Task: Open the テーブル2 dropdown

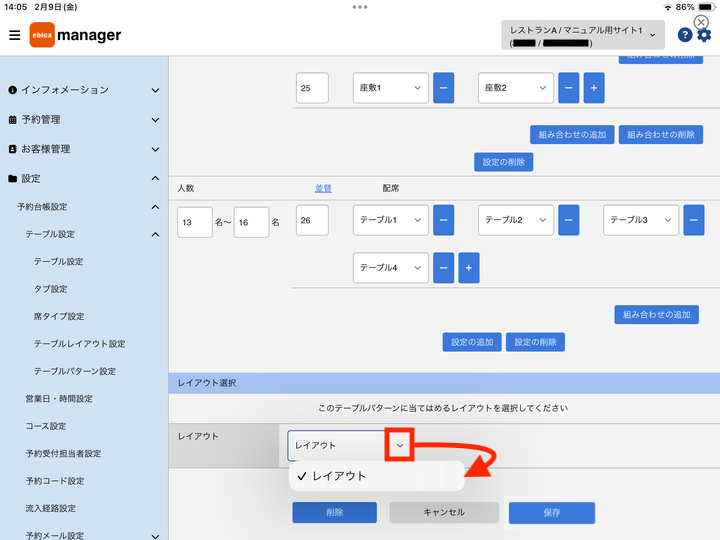Action: [x=516, y=220]
